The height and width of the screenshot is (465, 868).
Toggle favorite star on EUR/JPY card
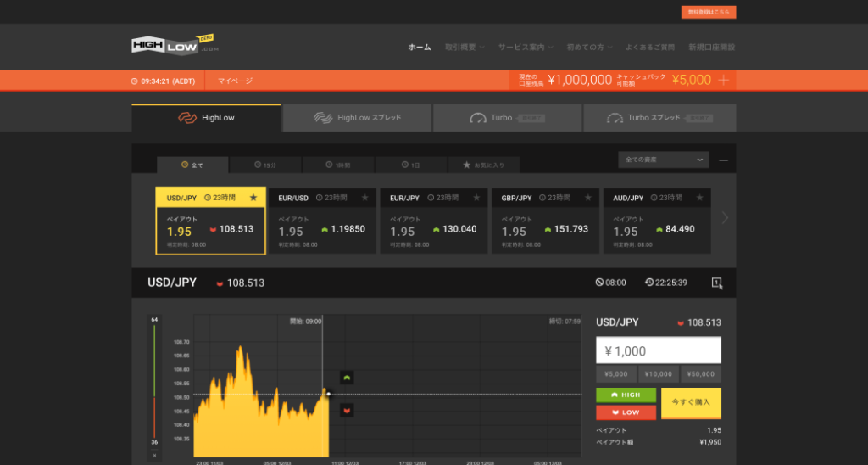coord(476,198)
